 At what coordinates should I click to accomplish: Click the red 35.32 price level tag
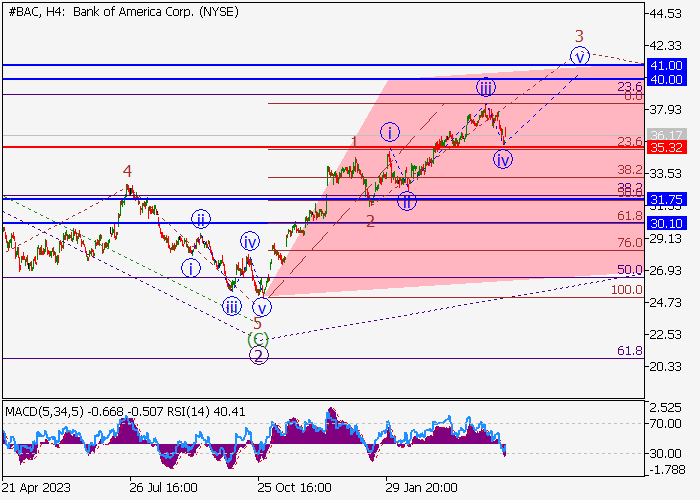pos(666,148)
